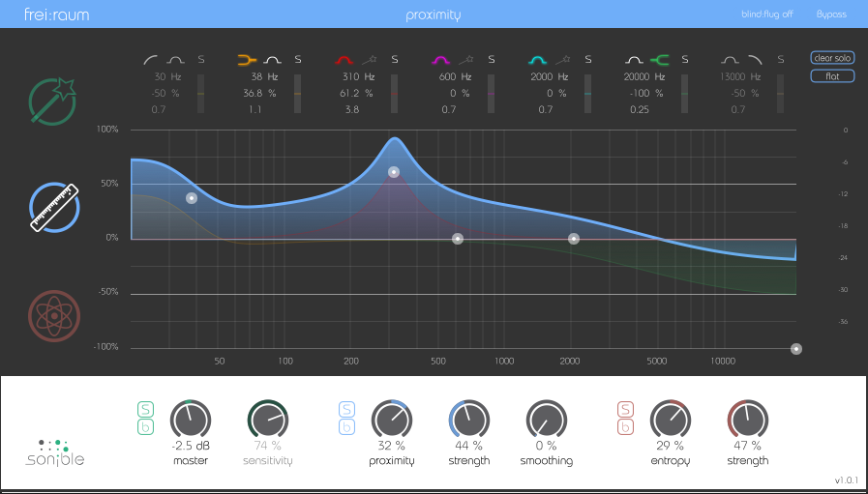Select the 600 Hz node on zero line
Viewport: 868px width, 494px height.
pyautogui.click(x=458, y=239)
